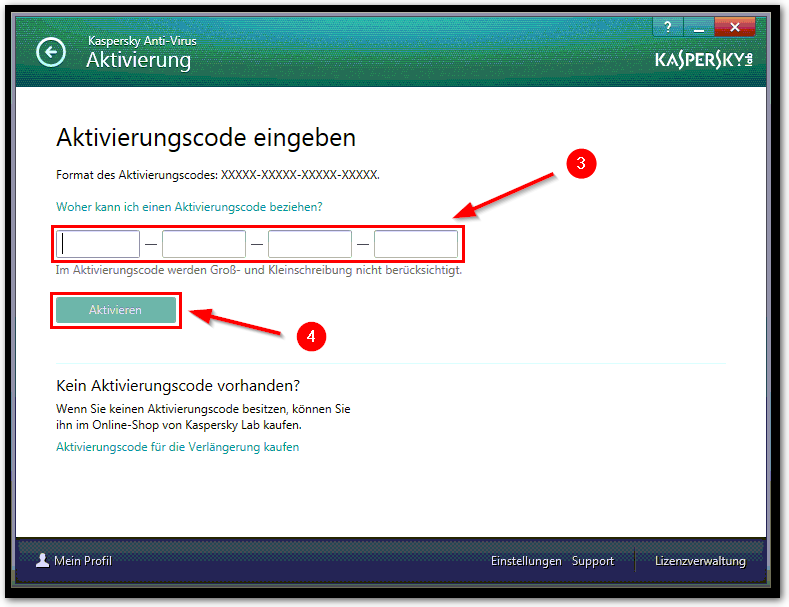The height and width of the screenshot is (607, 789).
Task: Focus the second activation code field
Action: tap(204, 244)
